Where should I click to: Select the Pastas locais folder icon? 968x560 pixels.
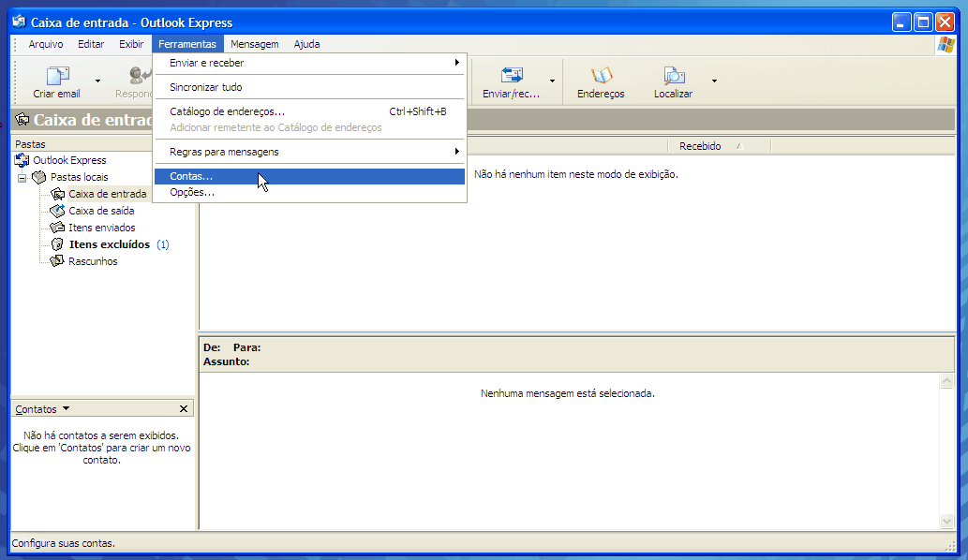(39, 177)
